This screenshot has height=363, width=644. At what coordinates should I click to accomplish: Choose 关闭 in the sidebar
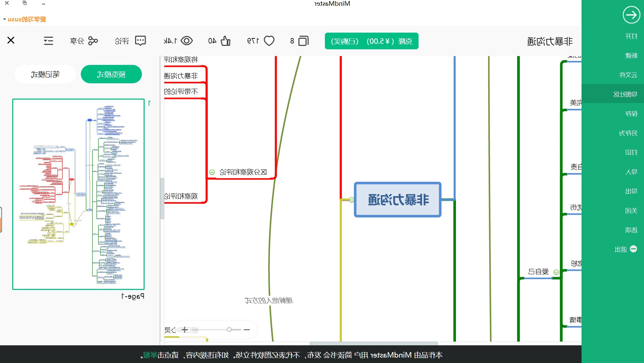click(x=631, y=210)
